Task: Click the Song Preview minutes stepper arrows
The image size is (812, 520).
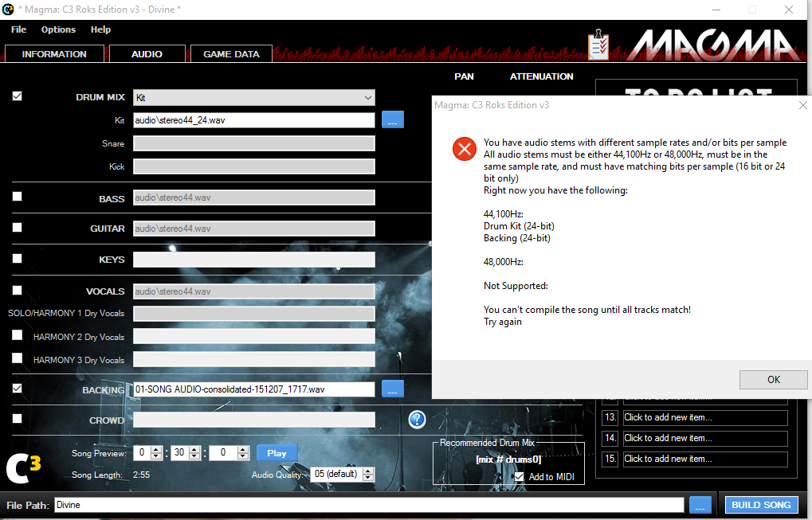Action: point(156,453)
